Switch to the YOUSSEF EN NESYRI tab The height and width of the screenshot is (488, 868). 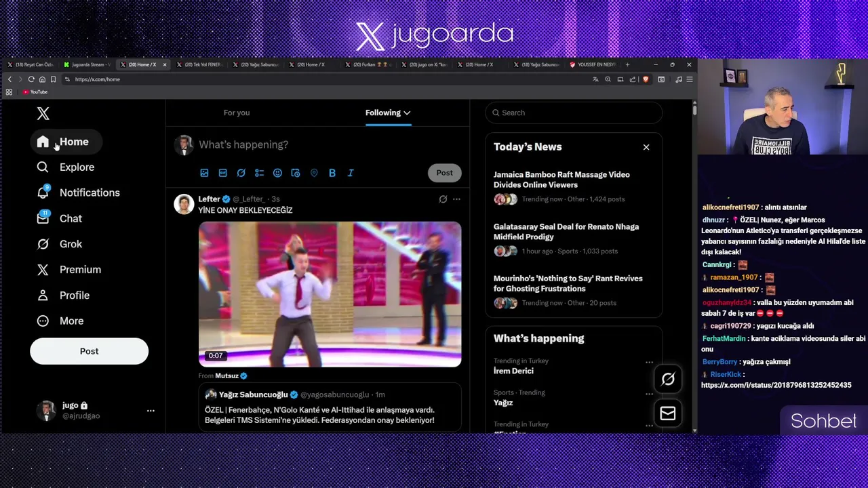593,65
